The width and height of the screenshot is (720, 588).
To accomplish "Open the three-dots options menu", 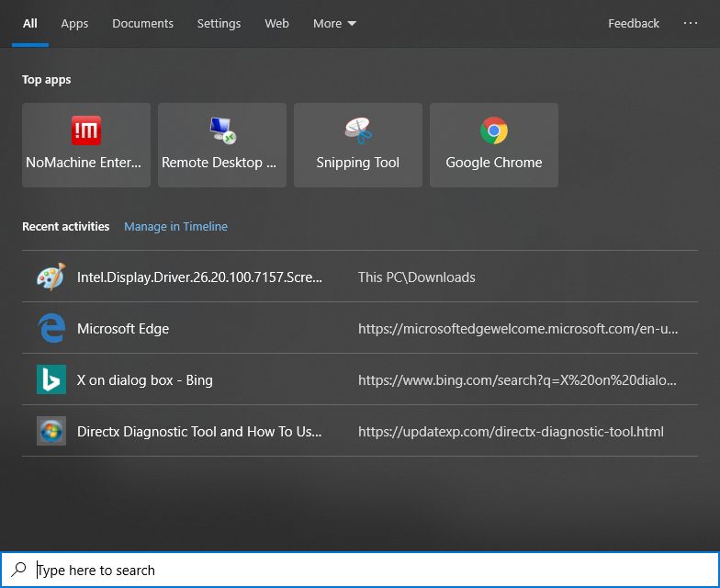I will tap(691, 23).
